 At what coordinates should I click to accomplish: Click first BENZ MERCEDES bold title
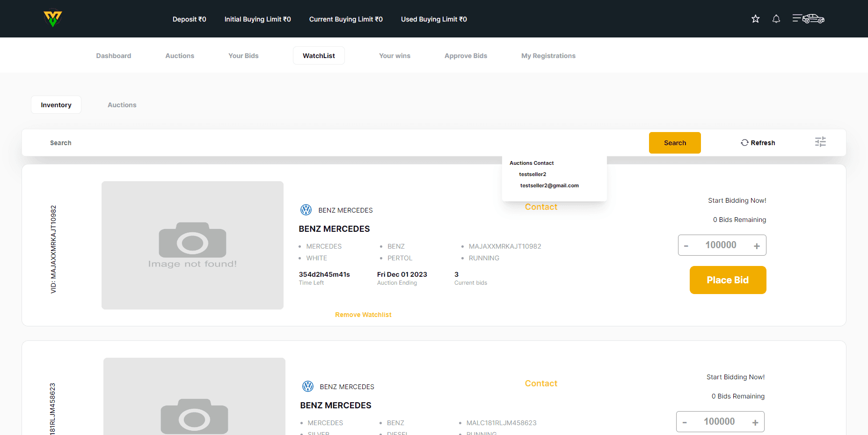334,229
